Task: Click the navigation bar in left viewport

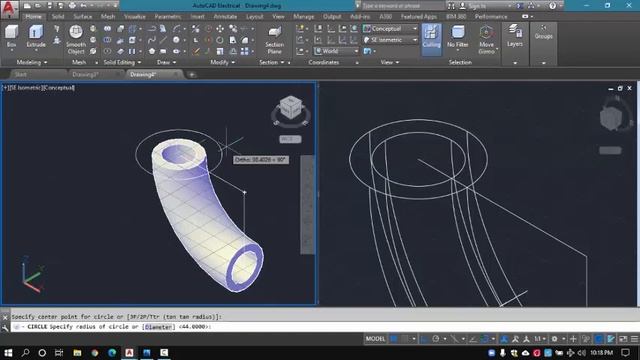Action: (307, 204)
